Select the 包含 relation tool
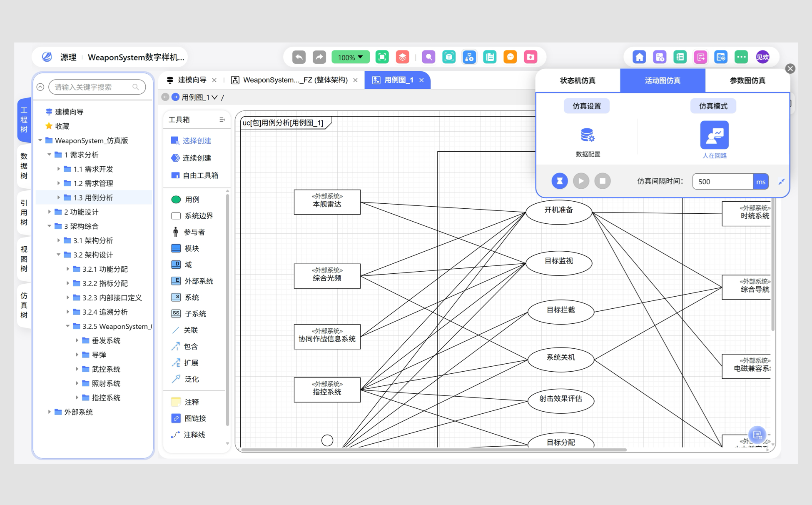The height and width of the screenshot is (505, 812). pos(185,346)
